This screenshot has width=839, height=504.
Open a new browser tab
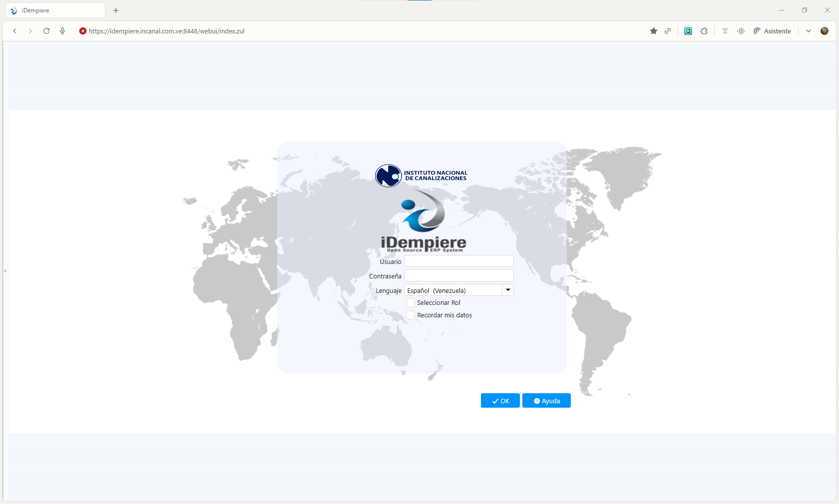tap(116, 10)
